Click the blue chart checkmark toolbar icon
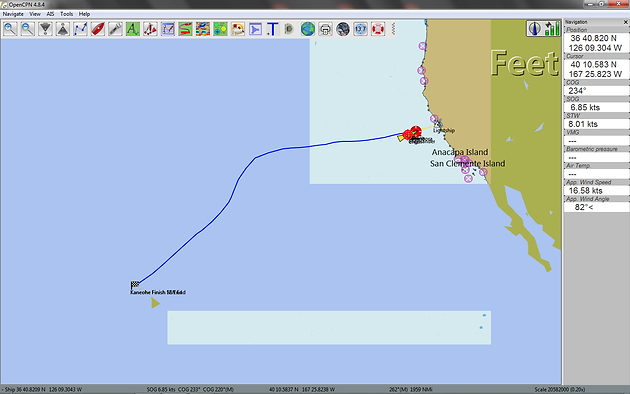This screenshot has width=630, height=394. pos(168,29)
